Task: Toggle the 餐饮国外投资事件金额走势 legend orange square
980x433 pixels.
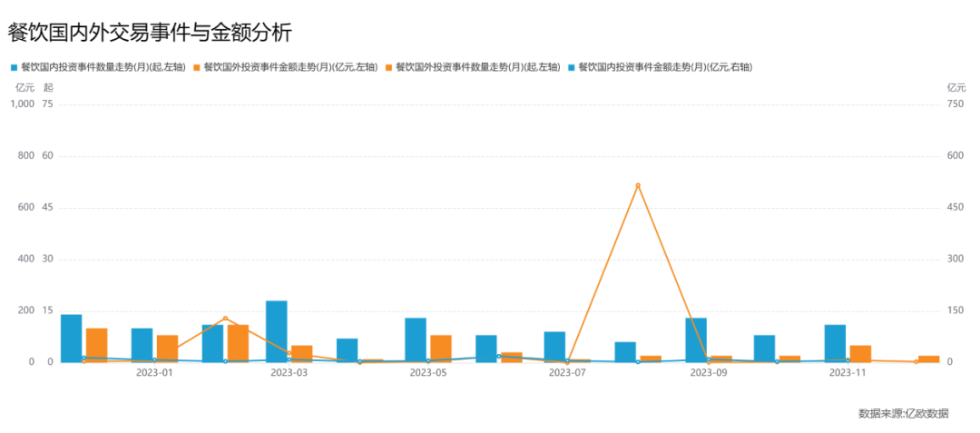Action: click(x=197, y=67)
